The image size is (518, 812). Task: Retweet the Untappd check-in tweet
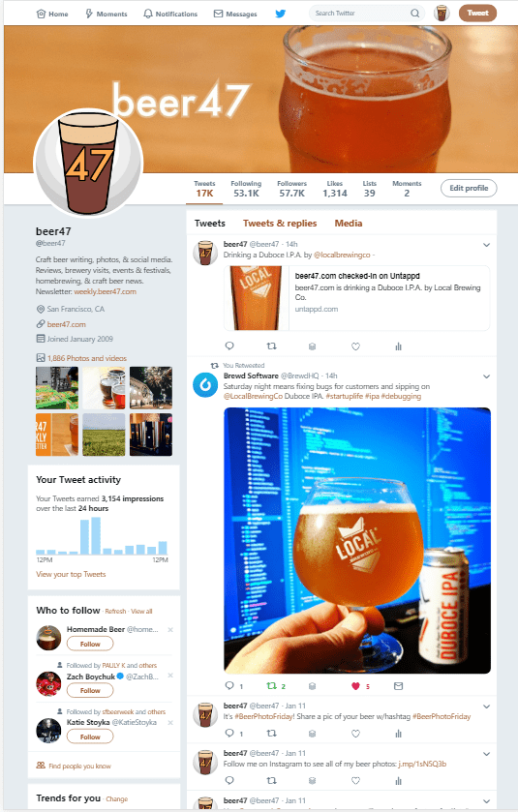(x=271, y=346)
